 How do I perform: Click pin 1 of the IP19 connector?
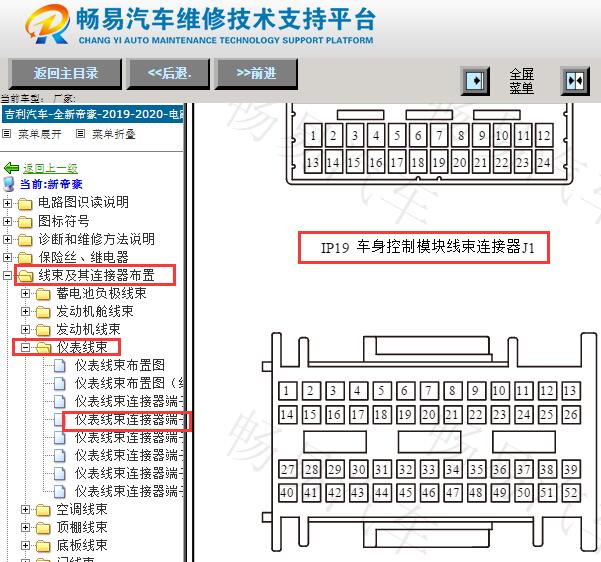pyautogui.click(x=287, y=391)
